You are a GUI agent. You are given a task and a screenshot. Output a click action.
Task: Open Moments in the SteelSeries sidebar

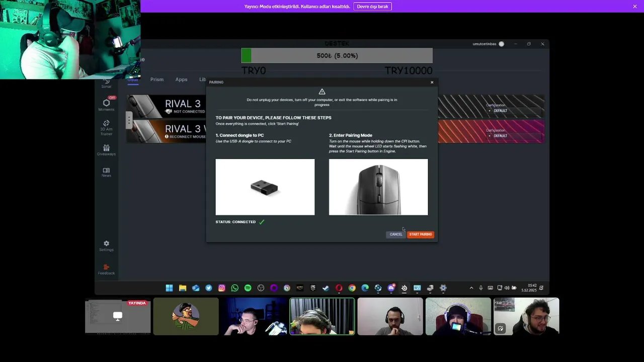click(x=106, y=105)
